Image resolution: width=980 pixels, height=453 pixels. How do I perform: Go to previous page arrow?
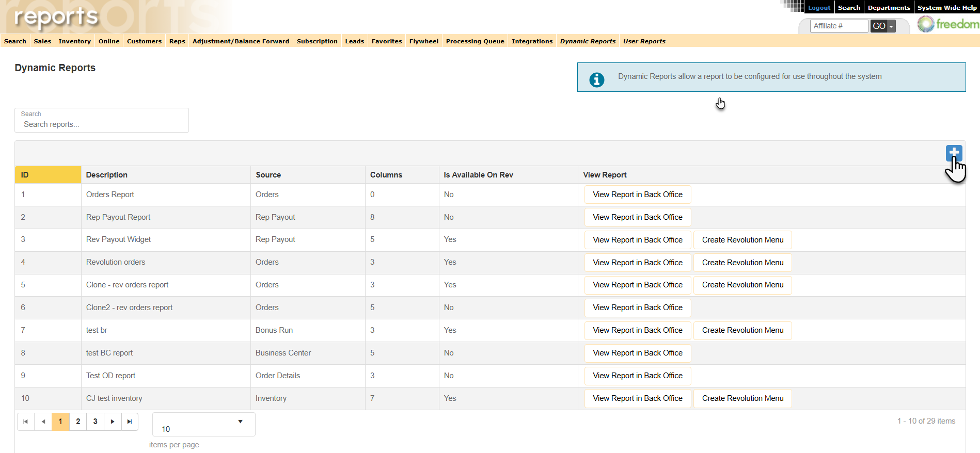pyautogui.click(x=43, y=422)
